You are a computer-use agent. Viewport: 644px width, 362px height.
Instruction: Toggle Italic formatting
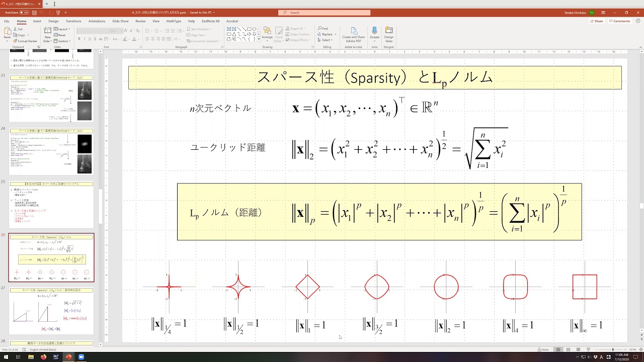85,39
